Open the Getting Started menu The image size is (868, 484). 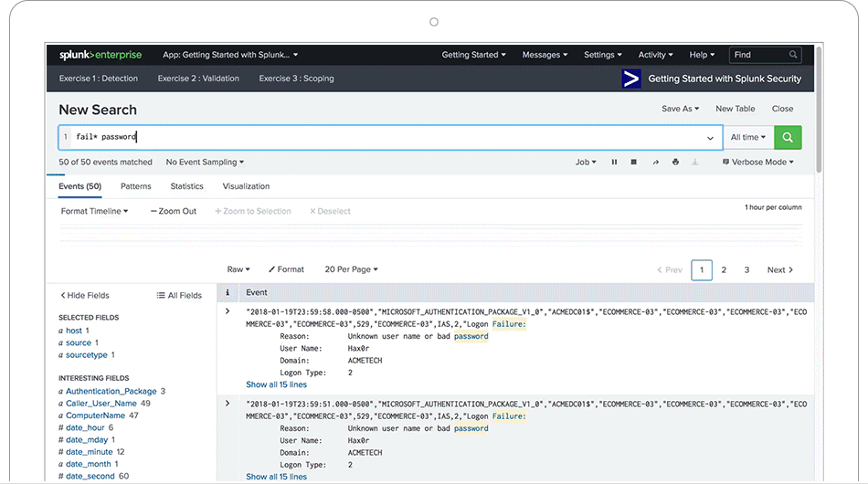click(x=474, y=55)
